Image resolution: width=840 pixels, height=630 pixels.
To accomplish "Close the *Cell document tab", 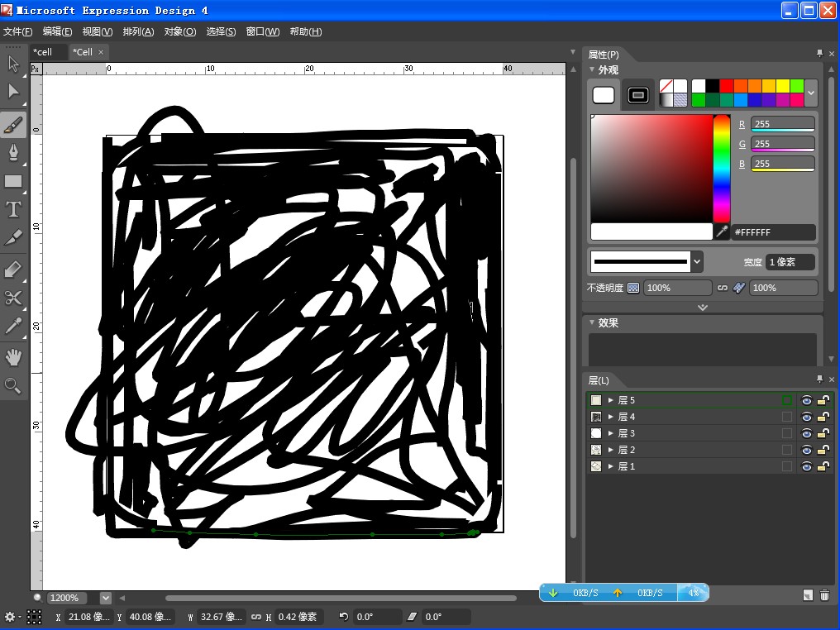I will pos(101,52).
